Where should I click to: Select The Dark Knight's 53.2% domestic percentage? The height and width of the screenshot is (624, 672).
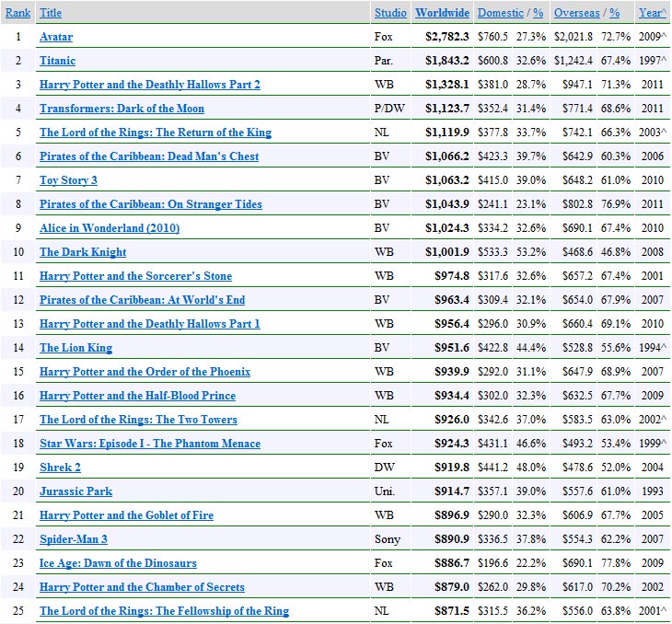click(531, 252)
